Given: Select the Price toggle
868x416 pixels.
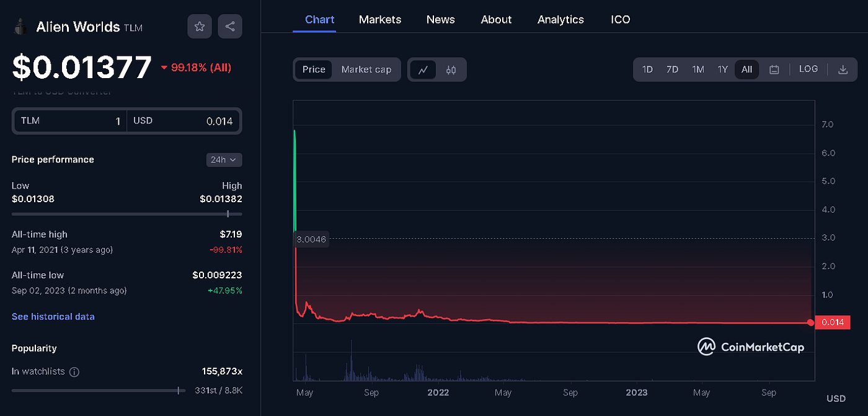Looking at the screenshot, I should (314, 69).
